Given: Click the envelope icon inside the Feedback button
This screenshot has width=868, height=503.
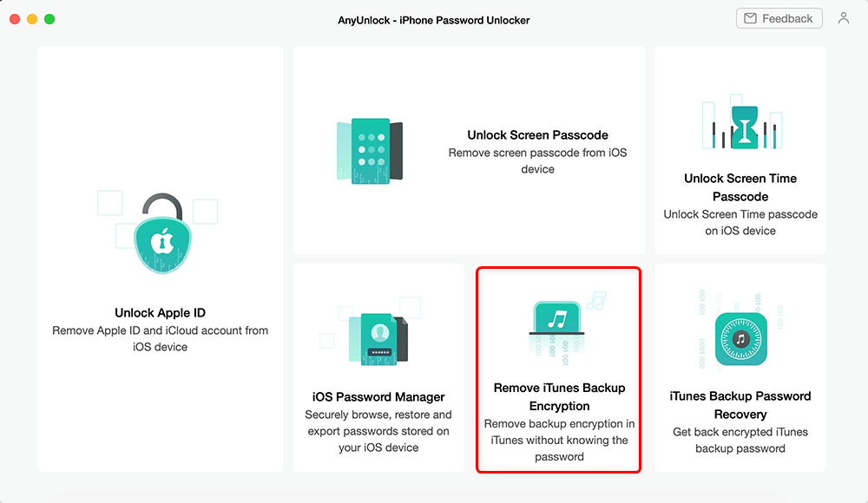Looking at the screenshot, I should click(x=749, y=17).
